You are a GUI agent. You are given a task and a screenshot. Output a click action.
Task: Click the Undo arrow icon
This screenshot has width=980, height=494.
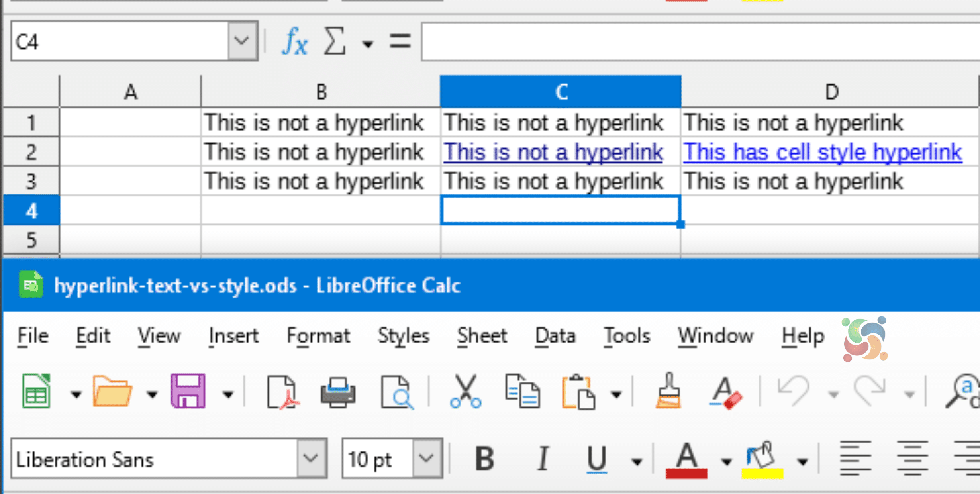[794, 391]
